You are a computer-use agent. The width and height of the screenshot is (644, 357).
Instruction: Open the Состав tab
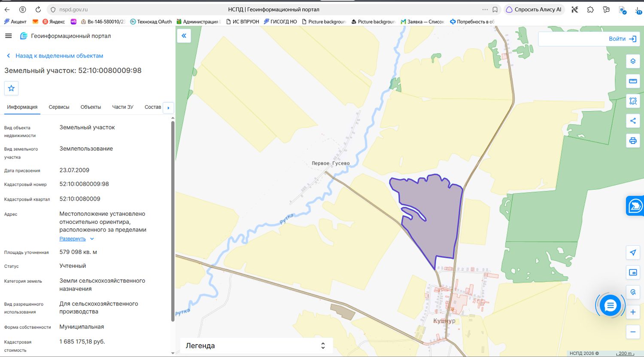(x=153, y=107)
